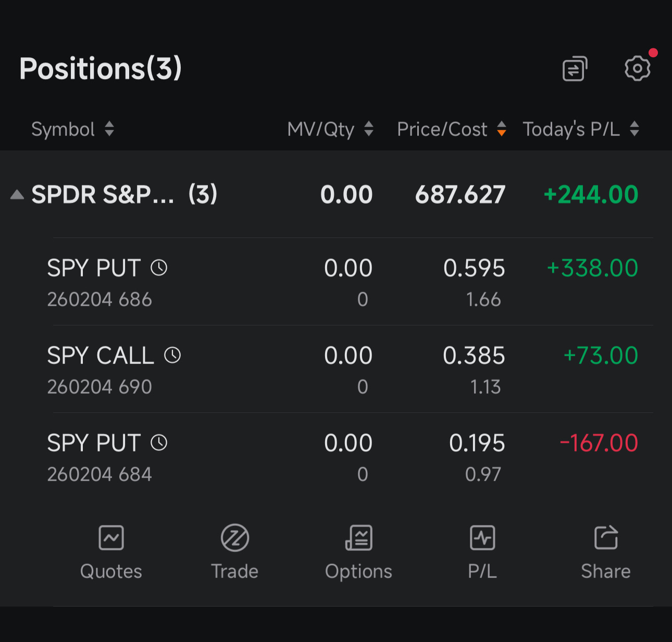Screen dimensions: 672x642
Task: Click the 1.66 cost value
Action: [x=483, y=299]
